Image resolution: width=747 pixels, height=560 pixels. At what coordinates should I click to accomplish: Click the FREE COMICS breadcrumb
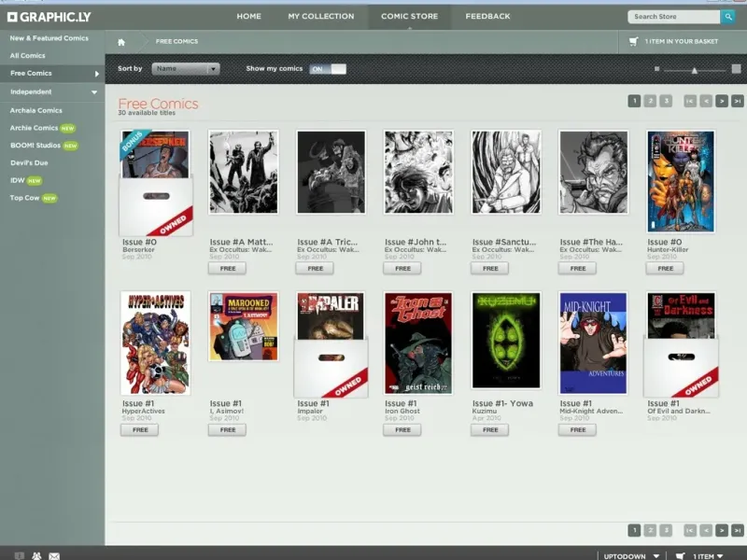click(176, 41)
